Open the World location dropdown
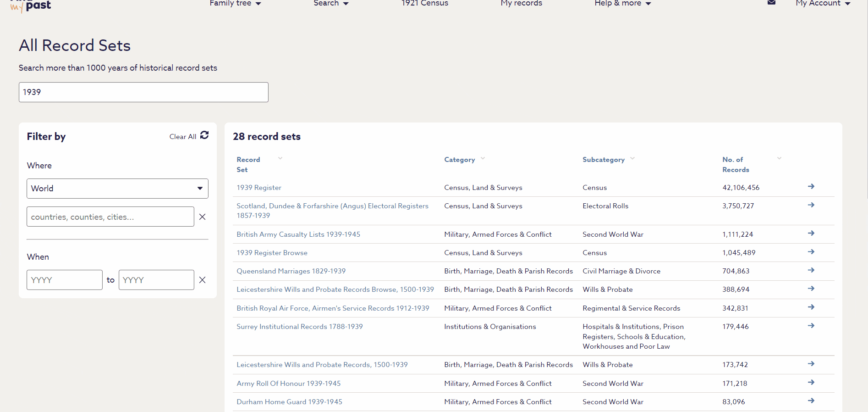Screen dimensions: 868x412 117,189
